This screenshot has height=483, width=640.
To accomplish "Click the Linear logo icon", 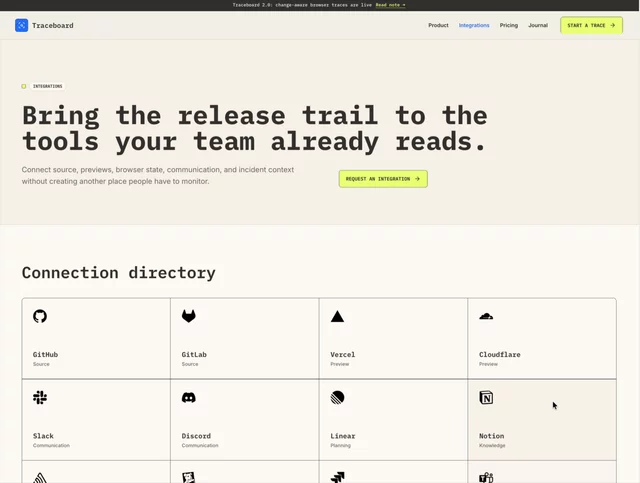I will click(337, 397).
